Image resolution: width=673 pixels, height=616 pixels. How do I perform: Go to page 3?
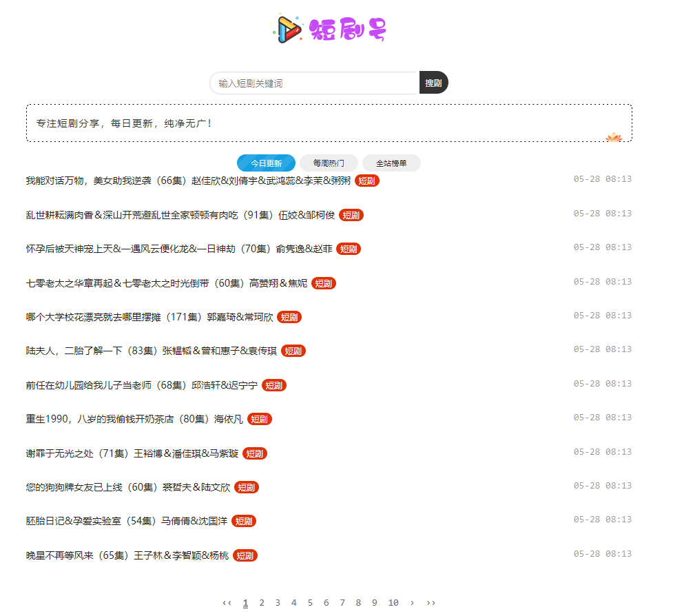pos(278,603)
